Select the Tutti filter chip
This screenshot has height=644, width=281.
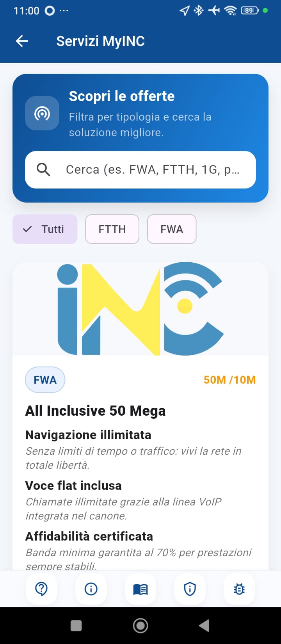(x=45, y=229)
